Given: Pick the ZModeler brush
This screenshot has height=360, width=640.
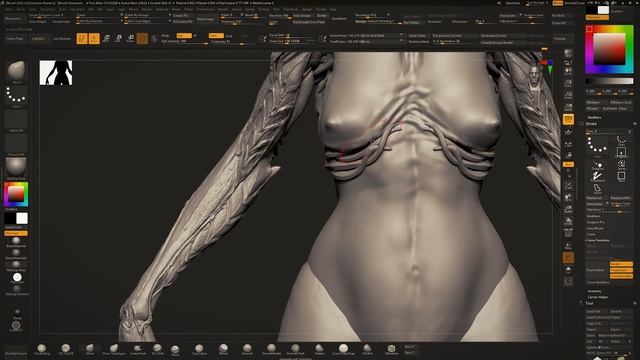Looking at the screenshot, I should pyautogui.click(x=391, y=349).
